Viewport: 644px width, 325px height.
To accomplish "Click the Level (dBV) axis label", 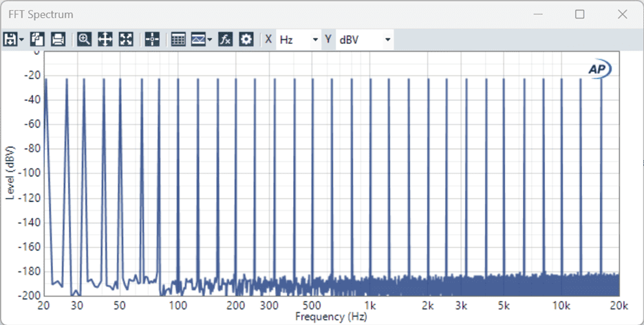I will 10,172.
